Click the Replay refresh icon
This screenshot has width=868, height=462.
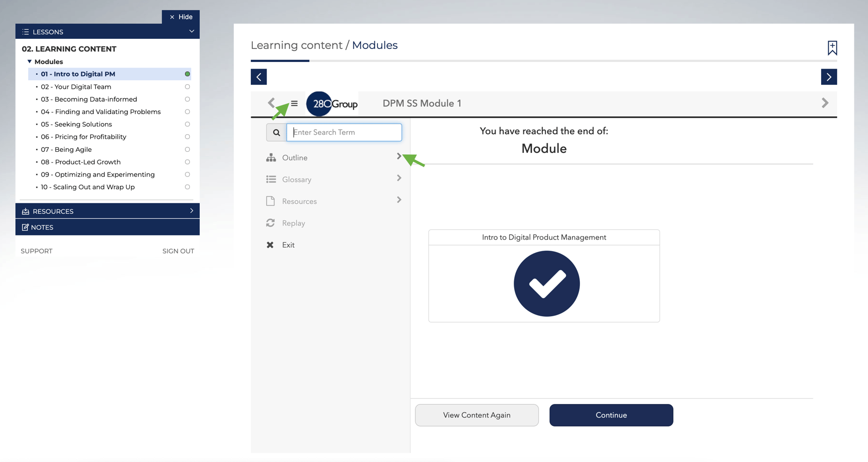(270, 223)
